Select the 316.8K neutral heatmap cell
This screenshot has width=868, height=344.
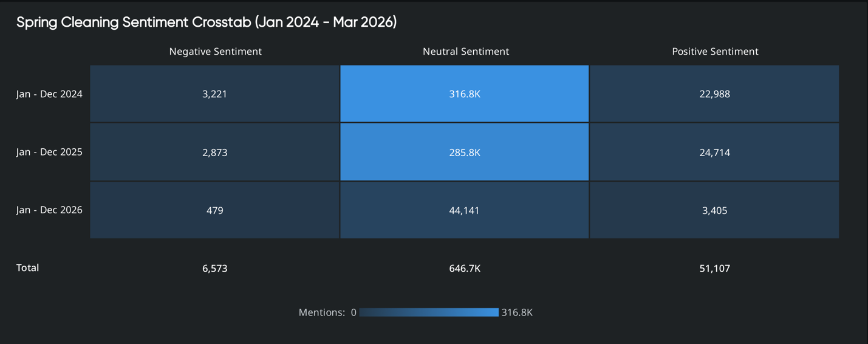point(465,94)
